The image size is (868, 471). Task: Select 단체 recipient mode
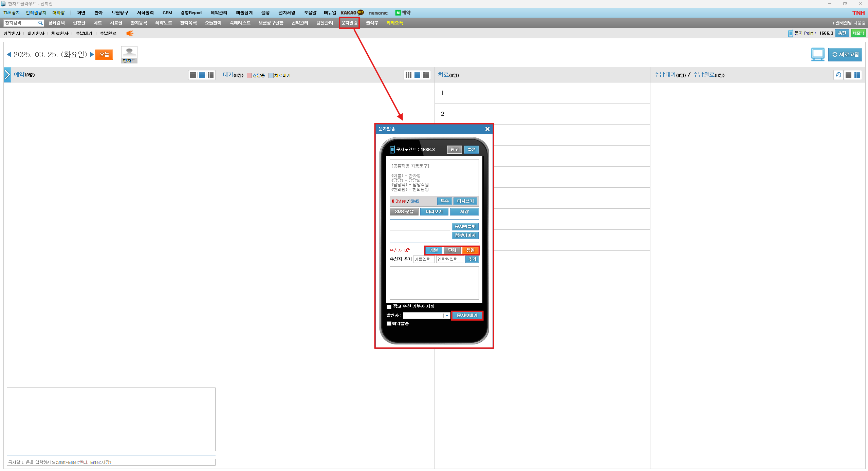pyautogui.click(x=452, y=250)
